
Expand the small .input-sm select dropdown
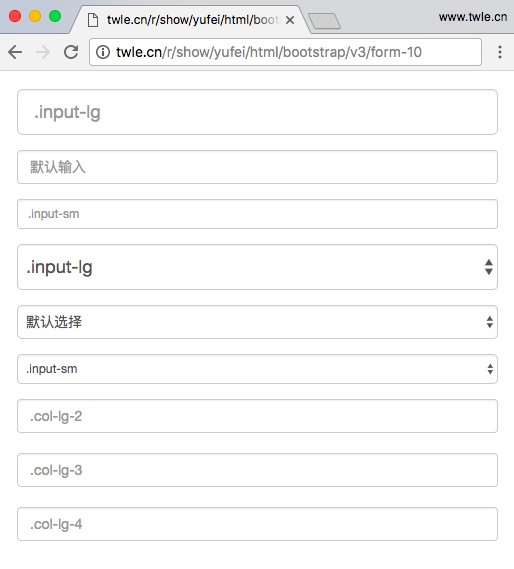click(257, 369)
